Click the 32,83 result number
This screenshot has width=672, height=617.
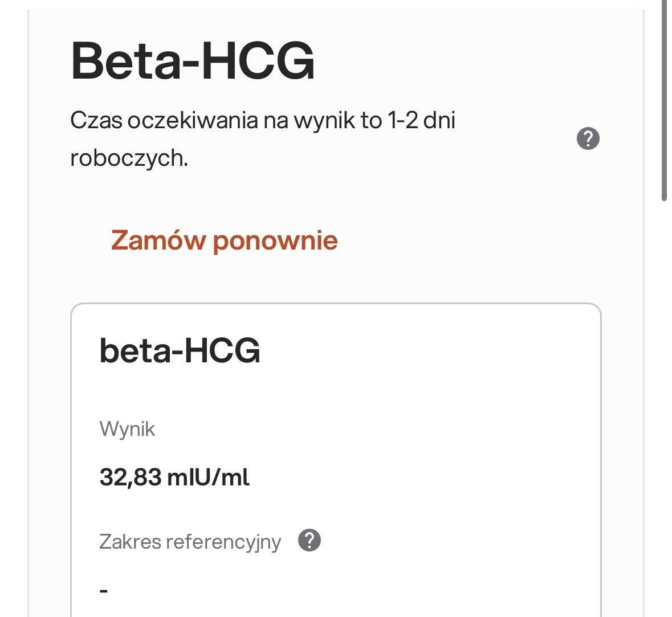131,477
